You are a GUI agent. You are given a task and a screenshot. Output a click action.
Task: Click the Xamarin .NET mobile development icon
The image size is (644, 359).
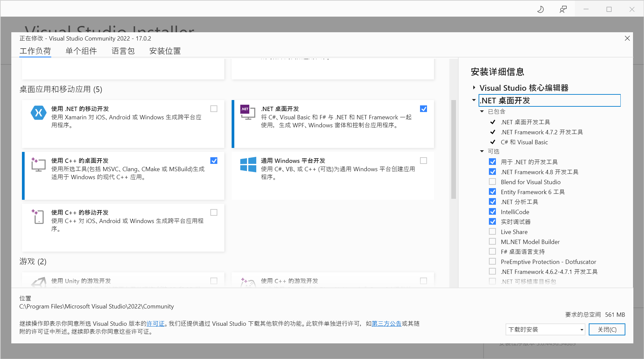(x=39, y=113)
